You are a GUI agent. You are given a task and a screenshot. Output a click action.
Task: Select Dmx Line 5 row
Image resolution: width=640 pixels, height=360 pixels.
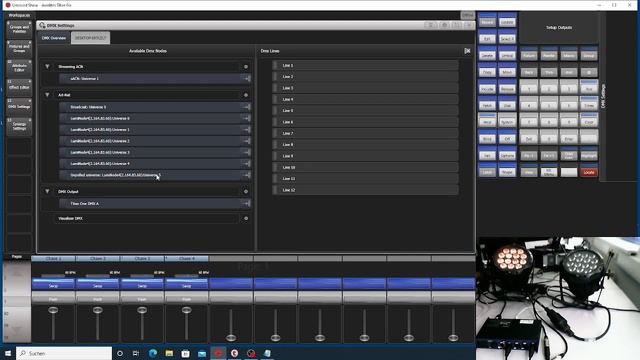point(365,111)
